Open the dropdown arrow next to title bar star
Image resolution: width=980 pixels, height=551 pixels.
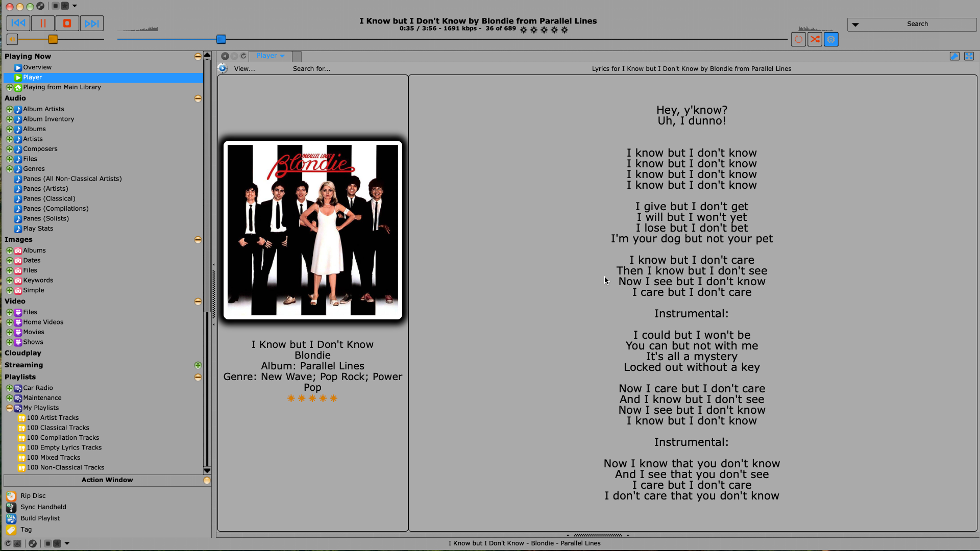point(75,6)
